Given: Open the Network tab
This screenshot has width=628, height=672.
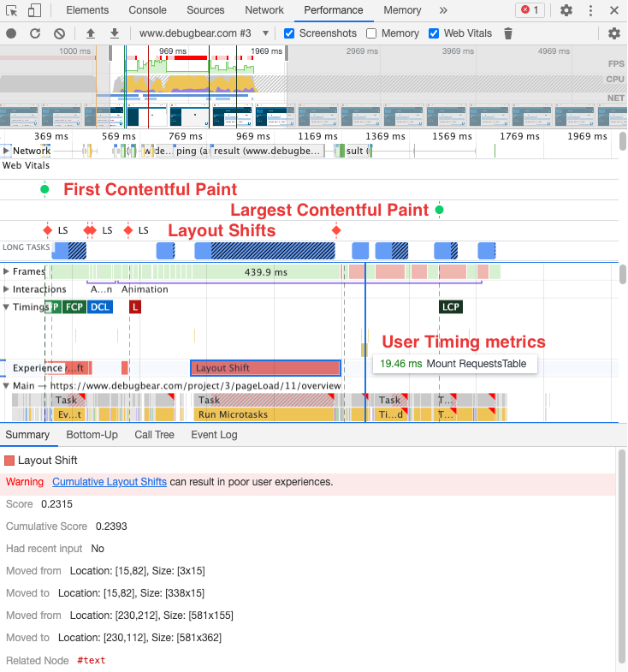Looking at the screenshot, I should 264,10.
